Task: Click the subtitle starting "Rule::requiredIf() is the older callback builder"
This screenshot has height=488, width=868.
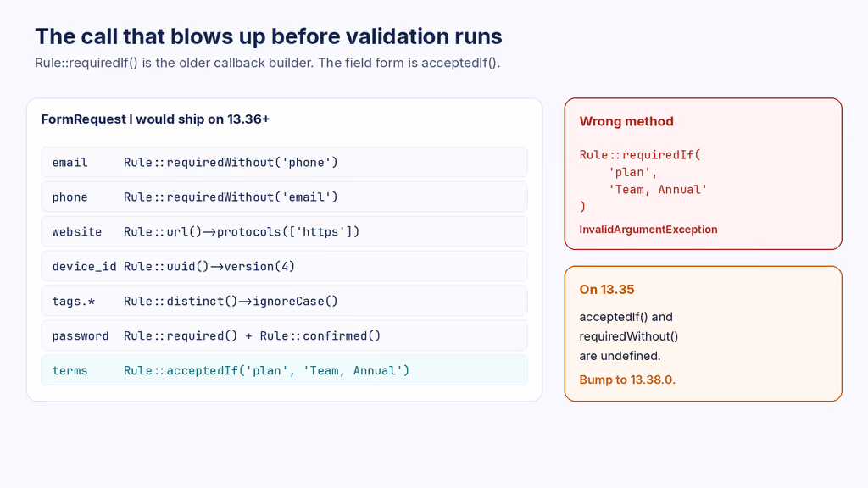Action: pos(267,63)
